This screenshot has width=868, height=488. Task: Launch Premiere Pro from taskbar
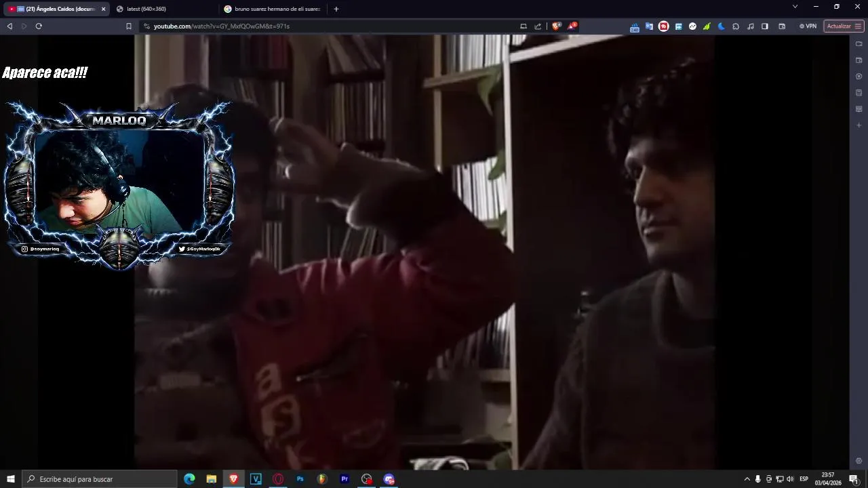(344, 479)
